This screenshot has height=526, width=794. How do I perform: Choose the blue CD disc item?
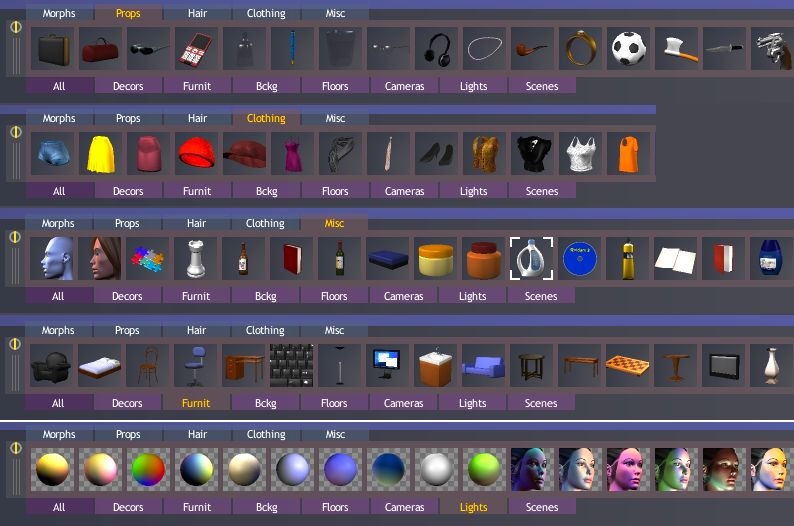pos(579,259)
